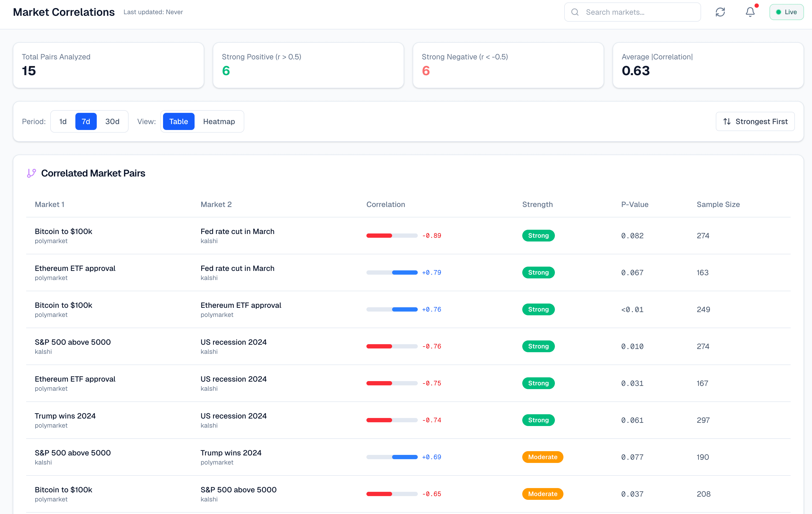Sort by the Sample Size column header

click(x=718, y=205)
